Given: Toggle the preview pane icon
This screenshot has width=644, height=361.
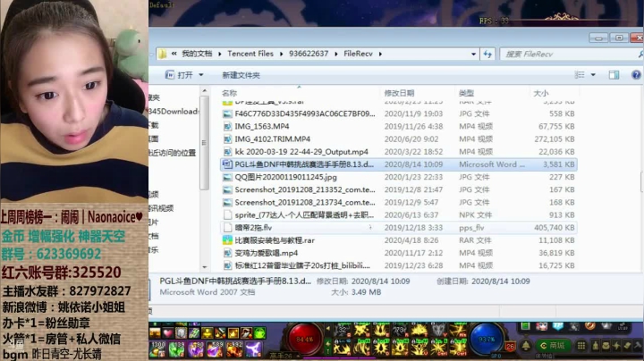Looking at the screenshot, I should (614, 75).
